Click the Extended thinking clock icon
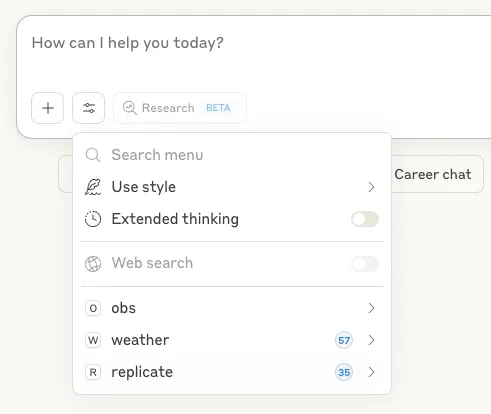 point(93,219)
